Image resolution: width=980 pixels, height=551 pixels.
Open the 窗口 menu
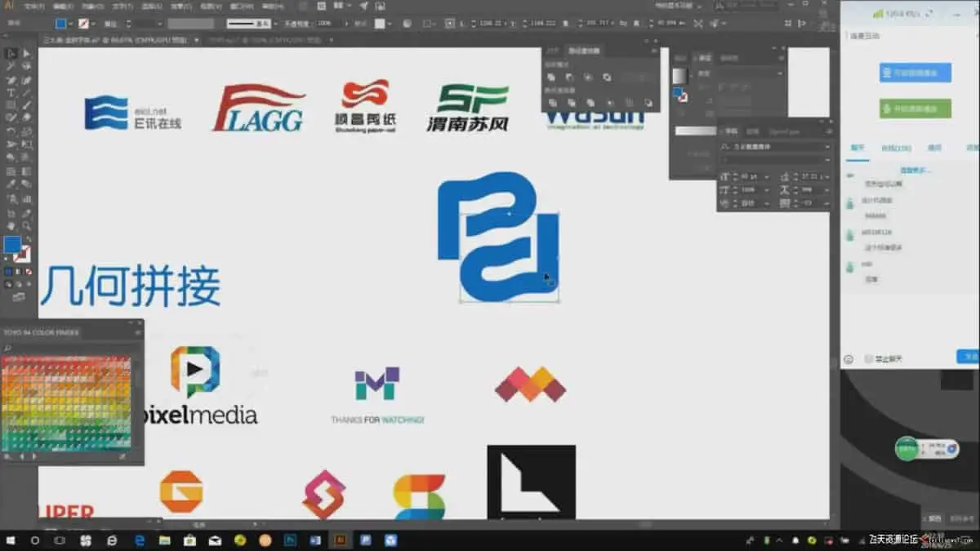click(241, 7)
